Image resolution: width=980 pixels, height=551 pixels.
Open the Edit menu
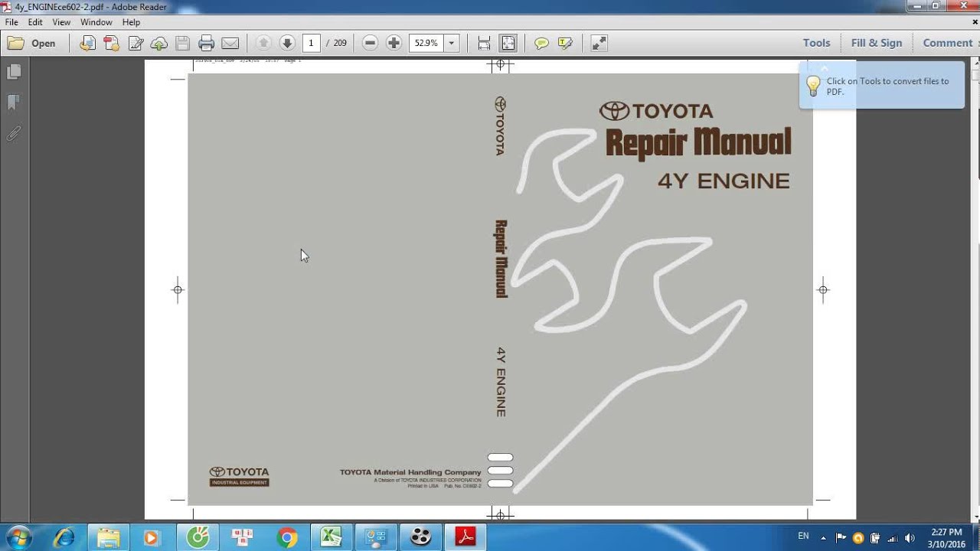[35, 22]
